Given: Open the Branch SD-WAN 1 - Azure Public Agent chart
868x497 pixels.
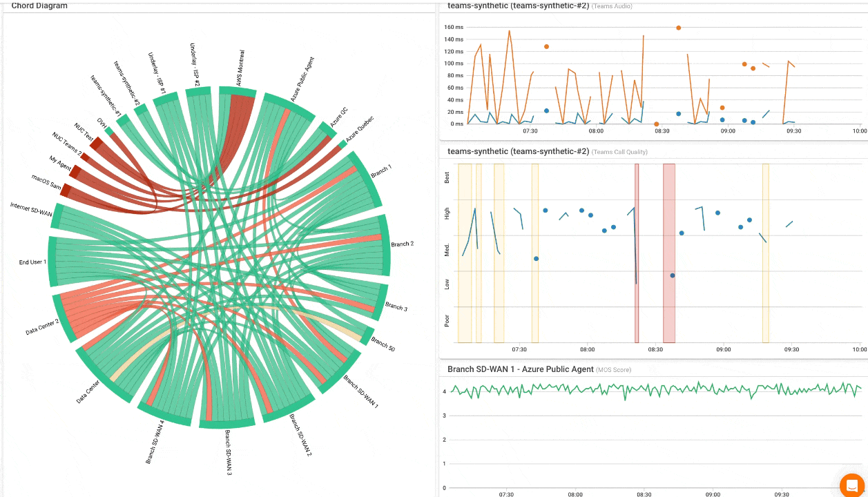Looking at the screenshot, I should 520,369.
